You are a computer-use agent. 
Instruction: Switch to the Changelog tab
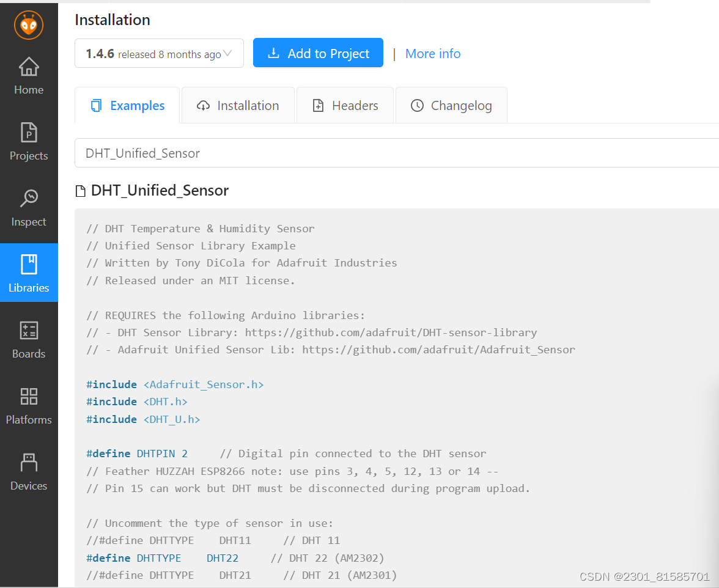pos(451,105)
